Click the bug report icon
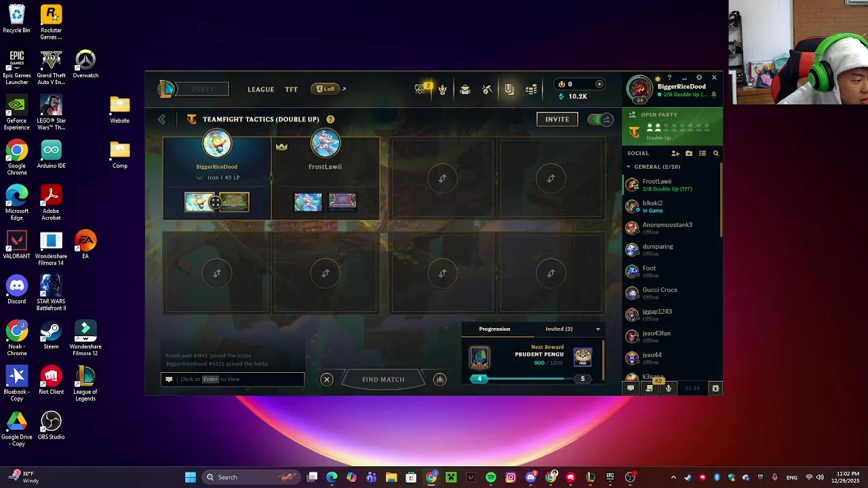The width and height of the screenshot is (868, 488). 715,388
